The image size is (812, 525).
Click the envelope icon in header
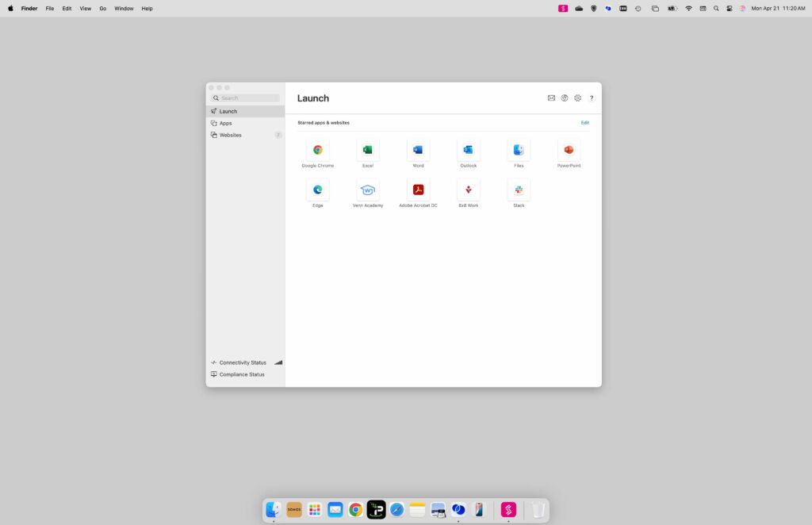point(551,98)
